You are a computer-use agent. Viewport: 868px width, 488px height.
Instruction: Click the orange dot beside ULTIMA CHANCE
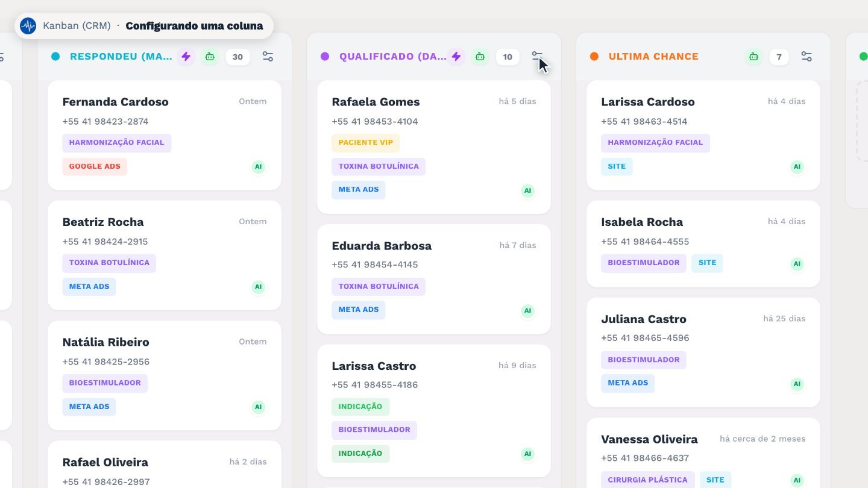coord(594,57)
